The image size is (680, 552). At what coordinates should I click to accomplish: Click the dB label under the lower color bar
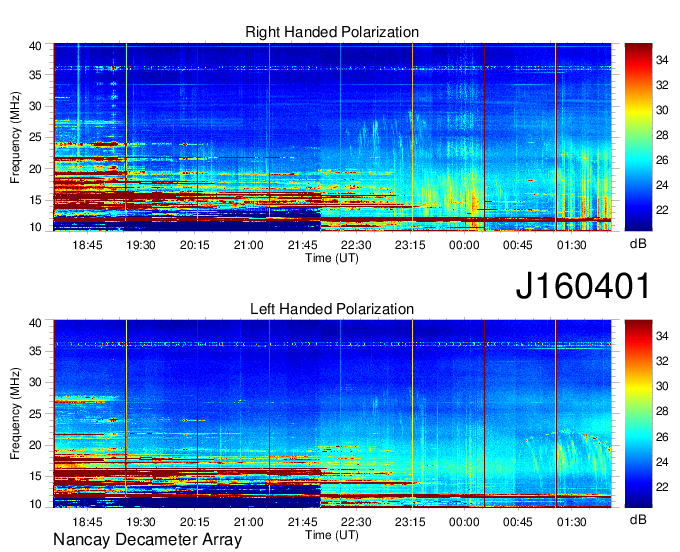pos(638,519)
